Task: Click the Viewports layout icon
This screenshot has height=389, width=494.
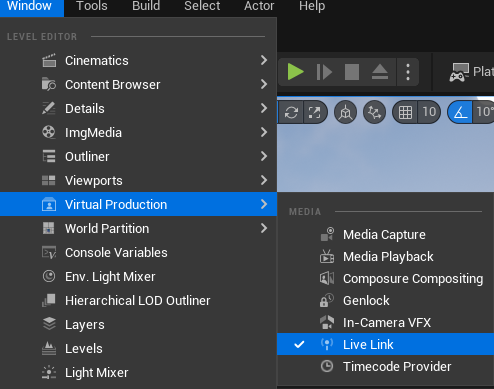Action: [x=49, y=180]
